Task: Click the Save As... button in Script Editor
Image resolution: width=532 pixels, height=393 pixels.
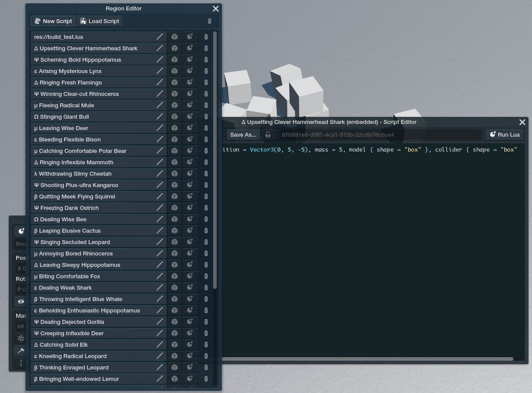Action: (x=243, y=135)
